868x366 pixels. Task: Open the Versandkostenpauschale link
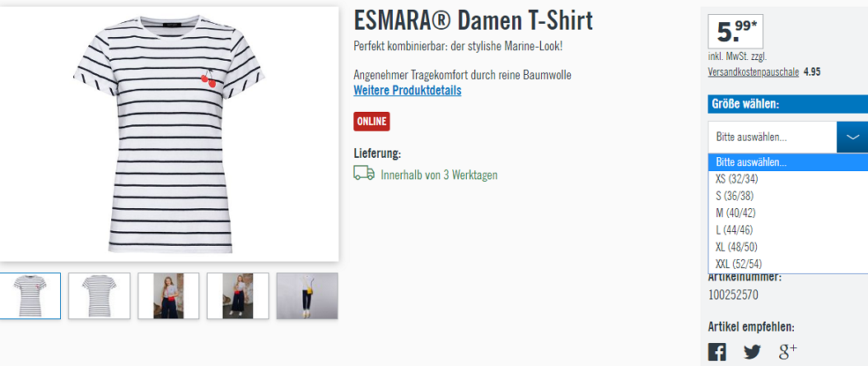(x=754, y=72)
